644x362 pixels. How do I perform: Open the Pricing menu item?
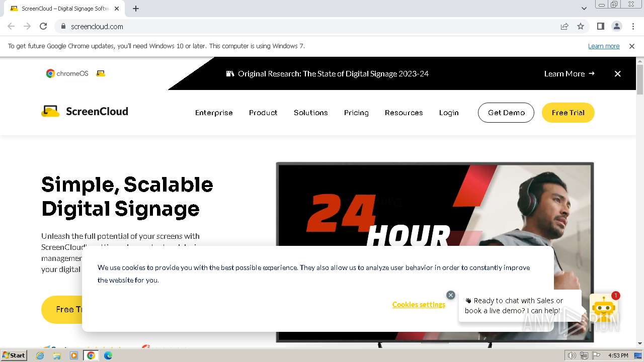pyautogui.click(x=356, y=113)
